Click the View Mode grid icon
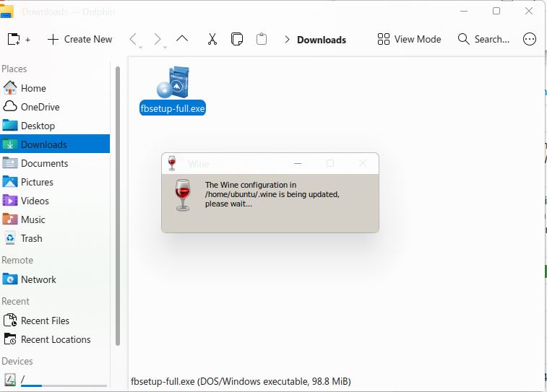This screenshot has height=392, width=547. tap(384, 39)
